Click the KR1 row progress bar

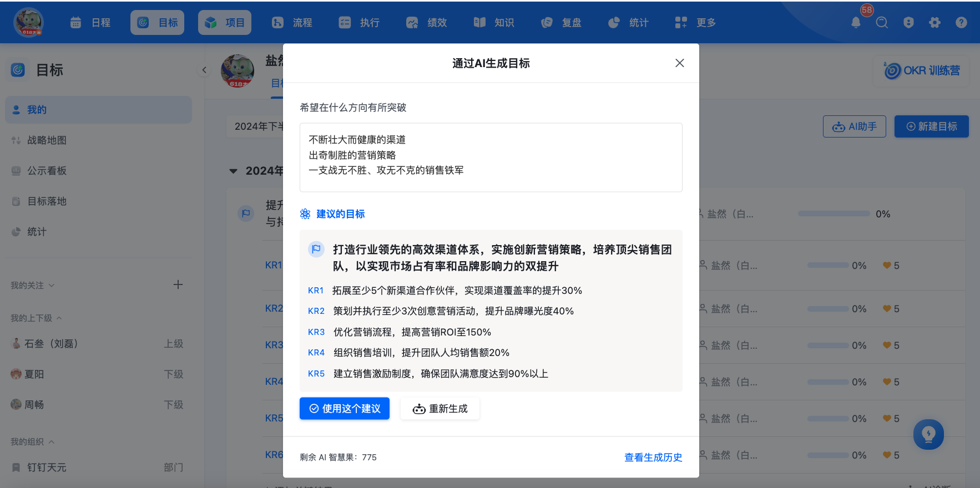pos(828,266)
